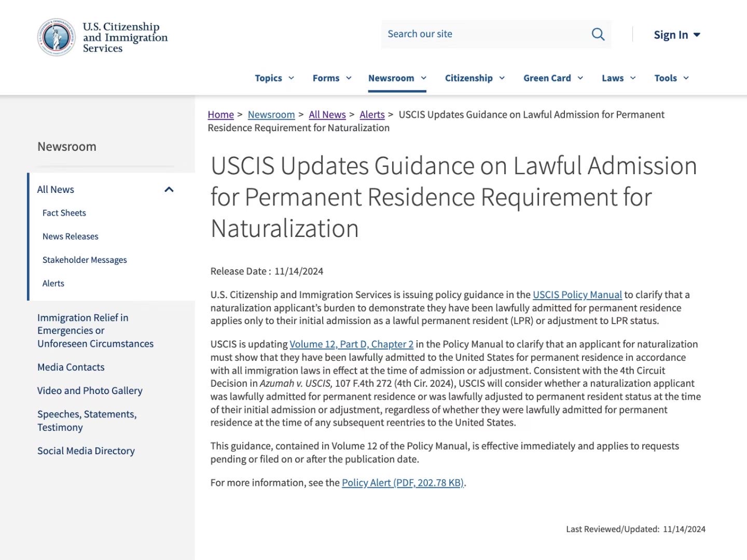Open Video and Photo Gallery

click(x=90, y=391)
